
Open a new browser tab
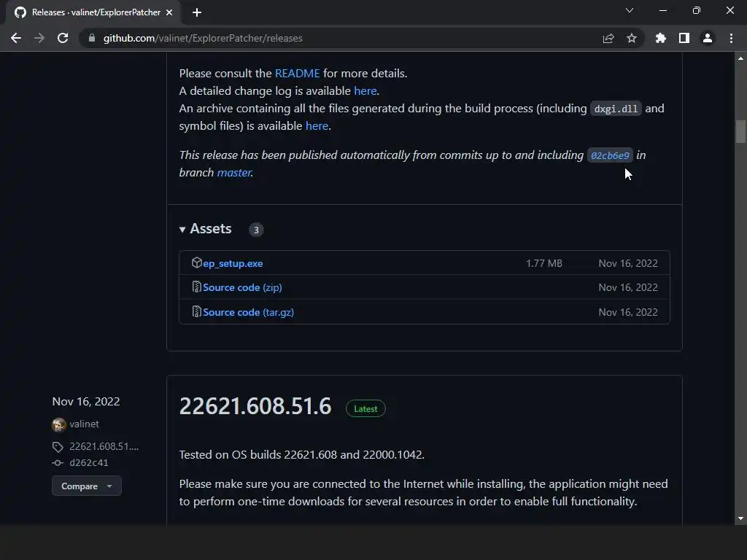pyautogui.click(x=197, y=12)
